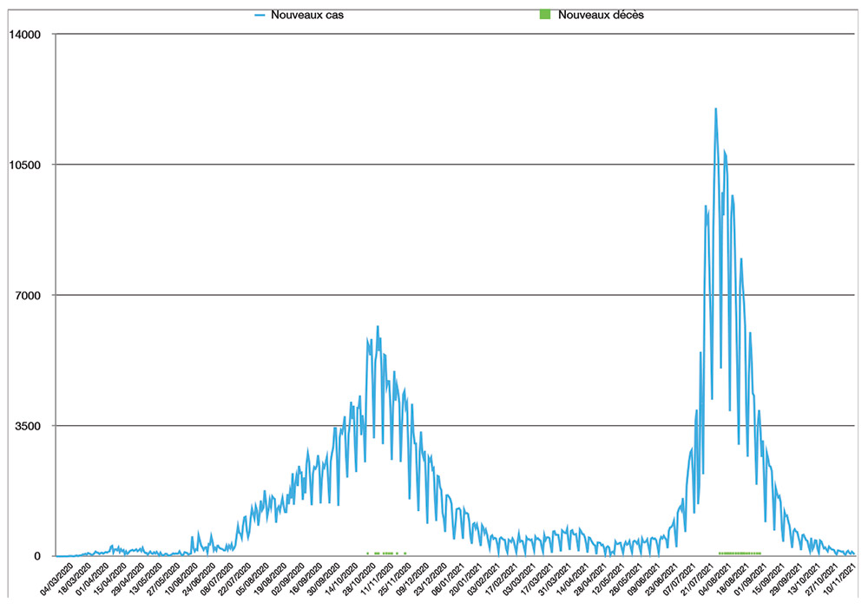
Task: Click the 14000 y-axis label
Action: (x=24, y=34)
